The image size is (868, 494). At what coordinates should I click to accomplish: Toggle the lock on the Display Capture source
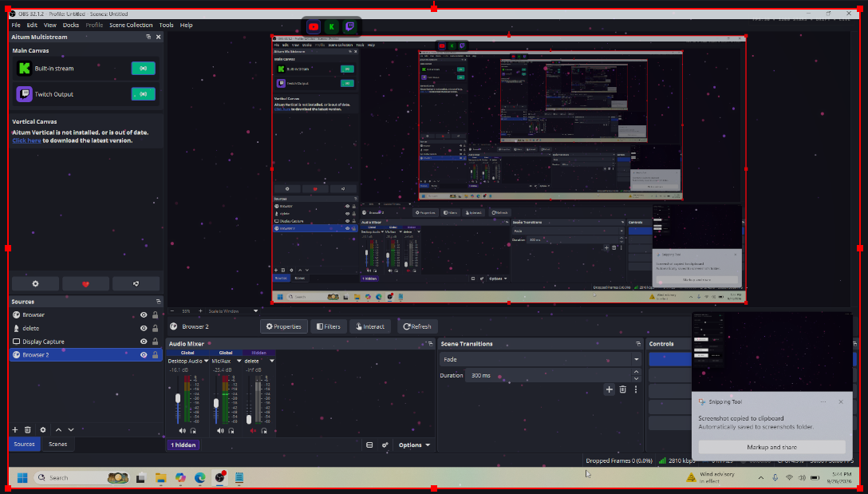[155, 341]
